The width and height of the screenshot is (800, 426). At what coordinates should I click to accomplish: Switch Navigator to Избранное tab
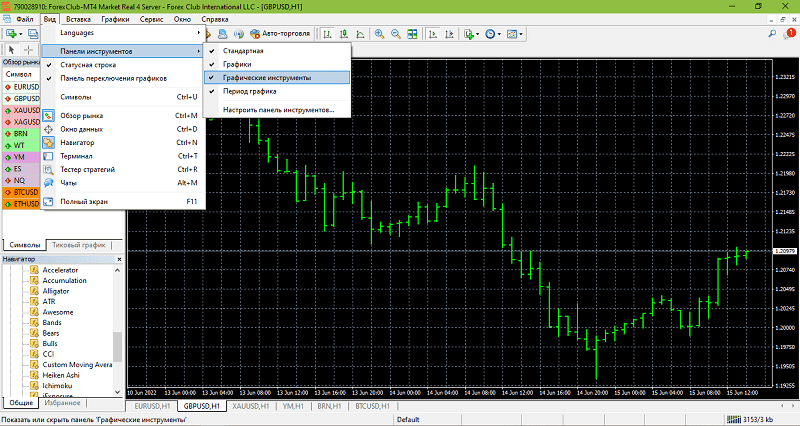click(x=62, y=403)
